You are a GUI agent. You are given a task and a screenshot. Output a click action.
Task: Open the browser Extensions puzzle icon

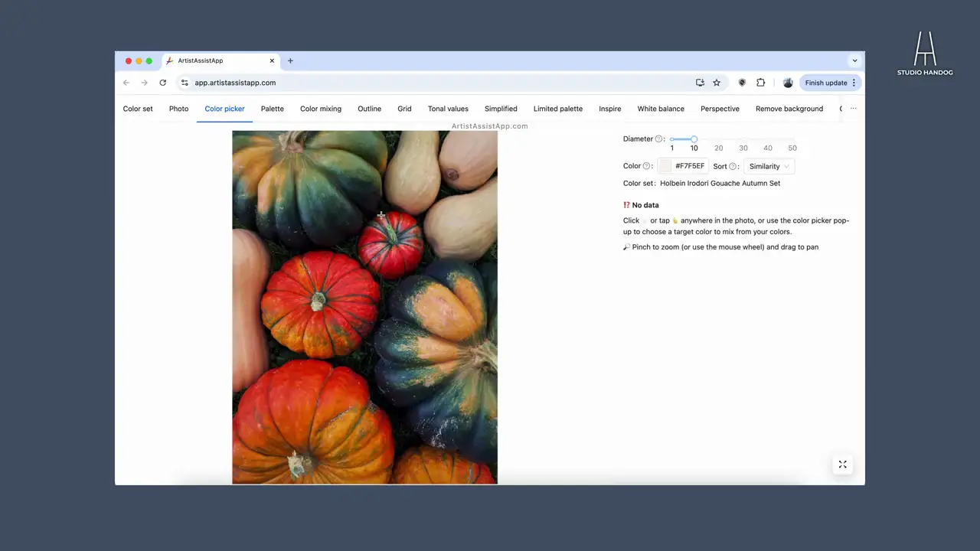click(x=760, y=83)
